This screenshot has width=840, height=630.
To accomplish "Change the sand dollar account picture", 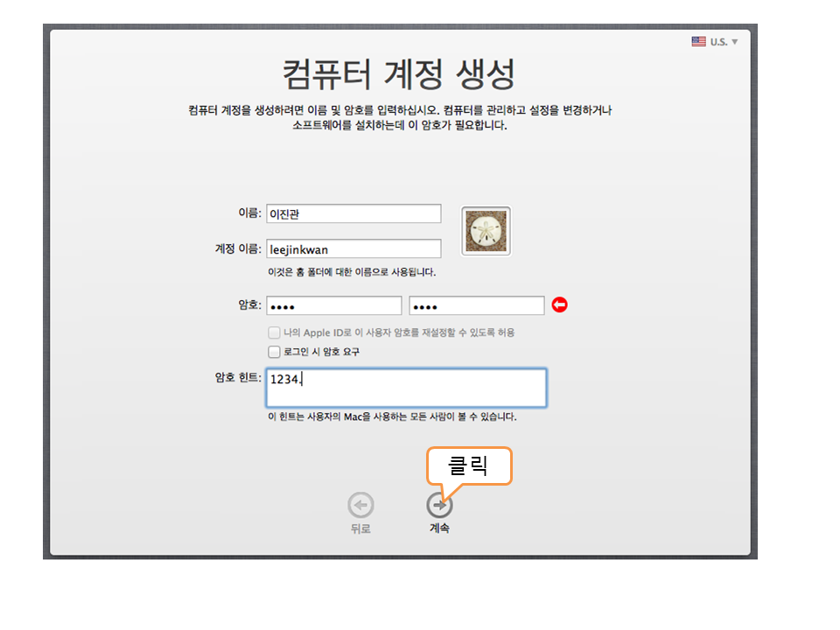I will coord(486,231).
